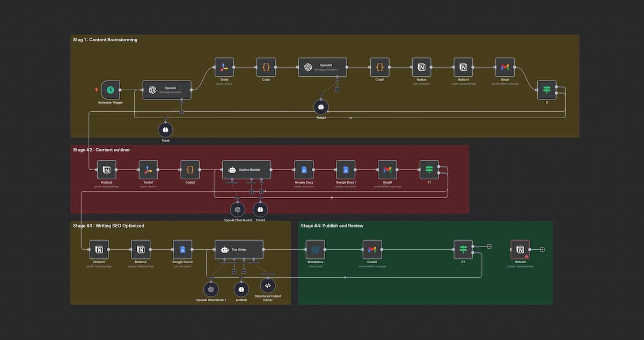This screenshot has height=340, width=644.
Task: Open the Structured Output Parser node
Action: (x=268, y=286)
